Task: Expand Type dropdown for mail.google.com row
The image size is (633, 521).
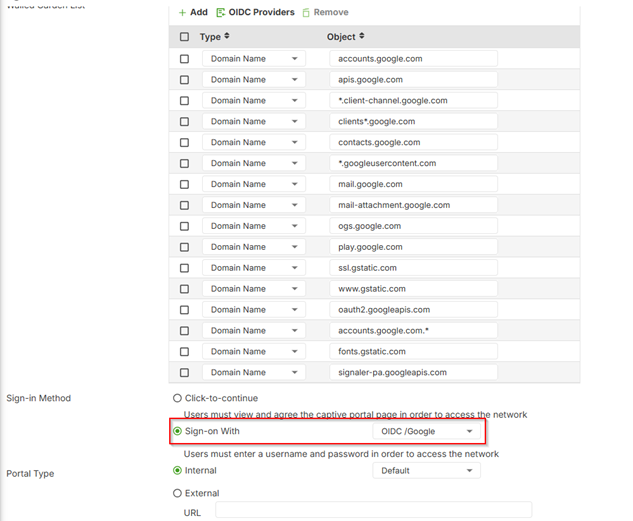Action: pyautogui.click(x=254, y=184)
